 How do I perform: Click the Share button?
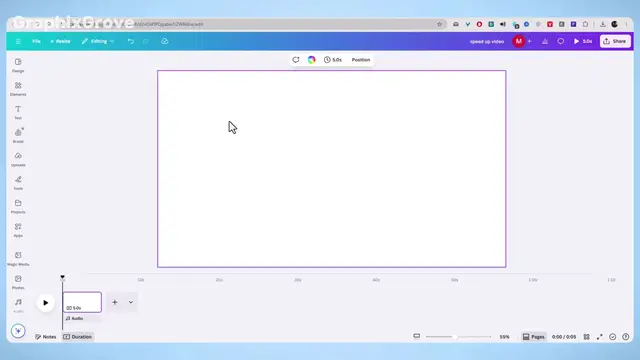point(615,41)
